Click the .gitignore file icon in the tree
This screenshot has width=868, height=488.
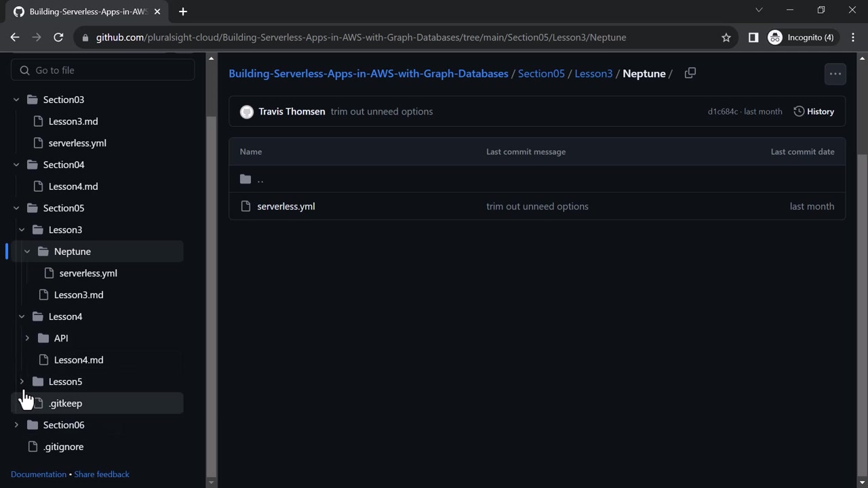pos(33,447)
